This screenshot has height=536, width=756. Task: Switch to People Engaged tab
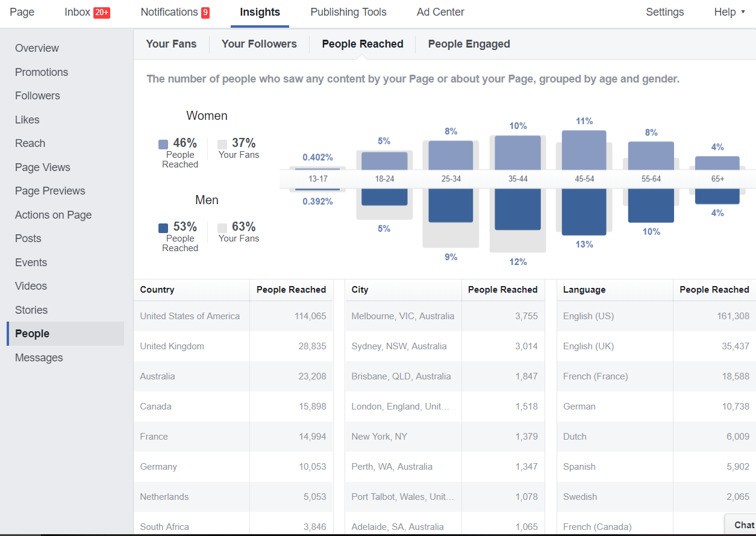[x=469, y=44]
